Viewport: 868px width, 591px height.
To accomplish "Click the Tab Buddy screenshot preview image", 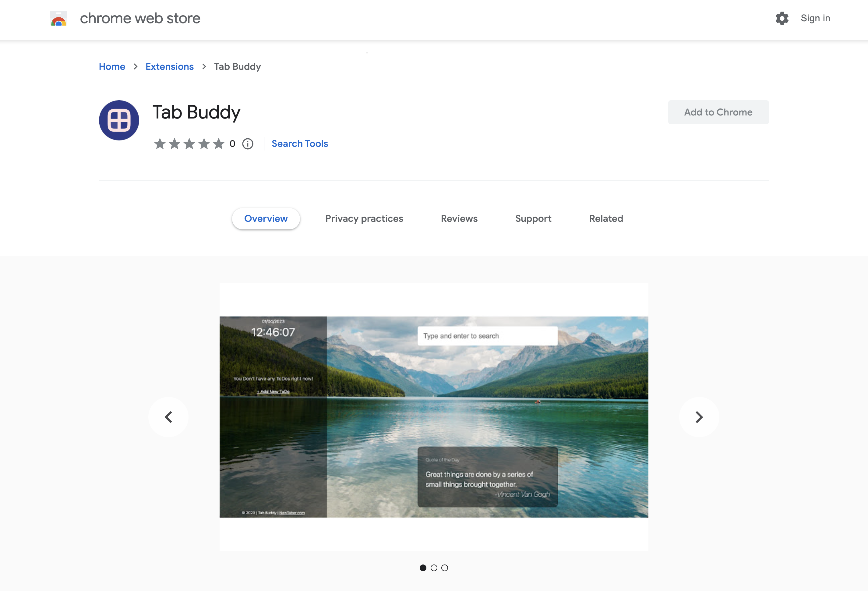I will [x=434, y=417].
